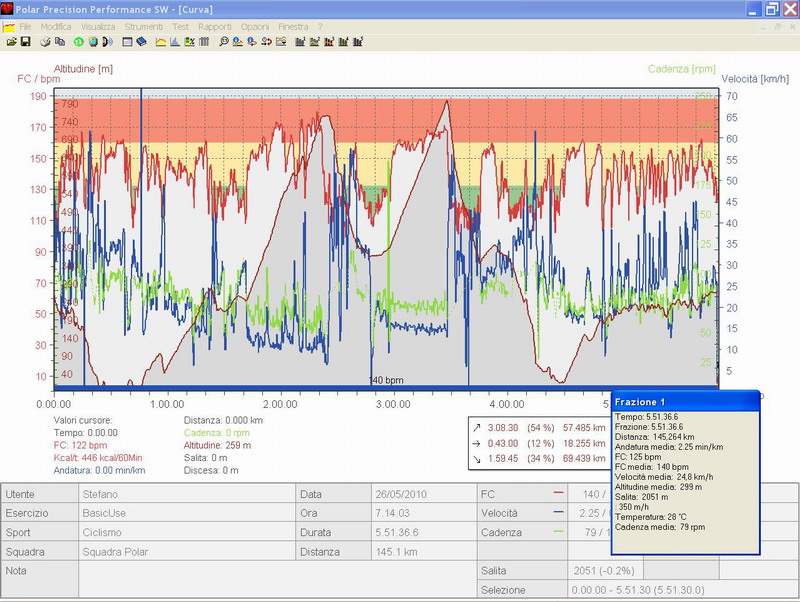
Task: Click the Durata value 5.51.36.6
Action: tap(397, 532)
